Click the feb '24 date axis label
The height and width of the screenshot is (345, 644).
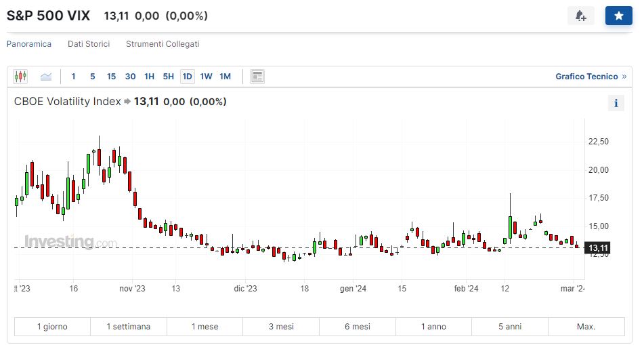click(x=466, y=289)
